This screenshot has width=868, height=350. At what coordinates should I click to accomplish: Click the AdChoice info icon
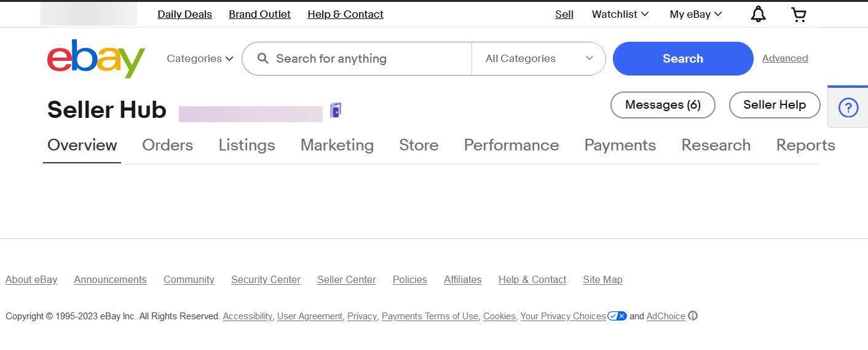[693, 316]
